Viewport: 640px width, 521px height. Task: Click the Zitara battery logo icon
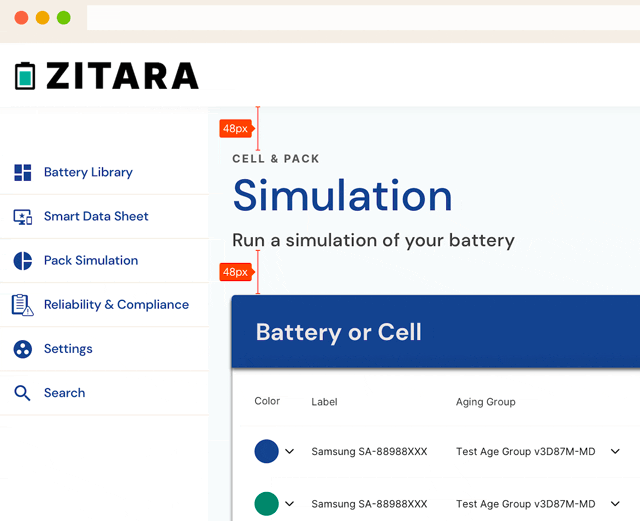tap(25, 76)
